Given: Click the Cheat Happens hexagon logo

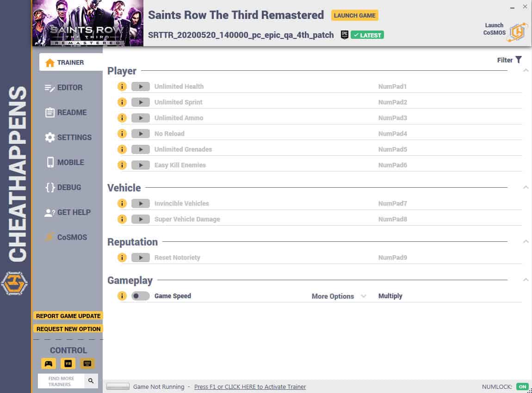Looking at the screenshot, I should click(14, 283).
